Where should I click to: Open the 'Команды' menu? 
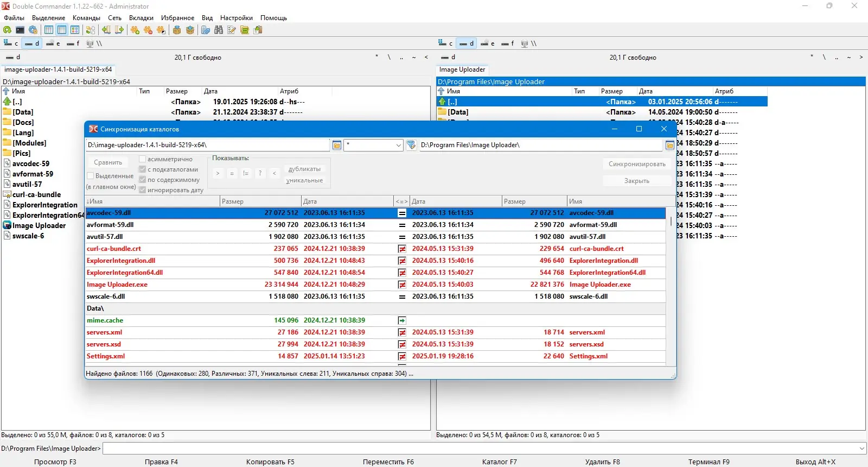tap(86, 18)
